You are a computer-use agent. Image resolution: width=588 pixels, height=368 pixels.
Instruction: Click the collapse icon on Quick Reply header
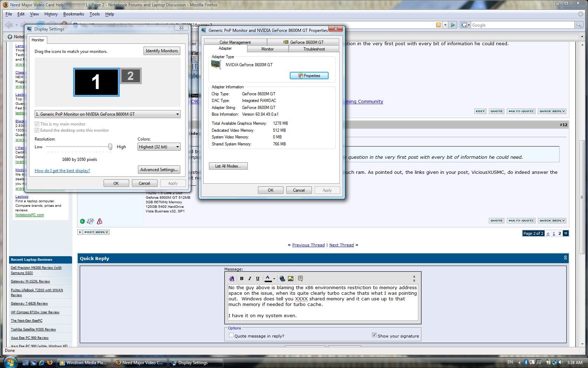(x=565, y=258)
